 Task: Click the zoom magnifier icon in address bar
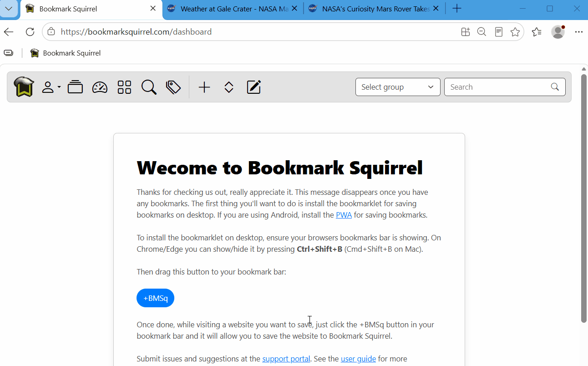click(x=482, y=32)
